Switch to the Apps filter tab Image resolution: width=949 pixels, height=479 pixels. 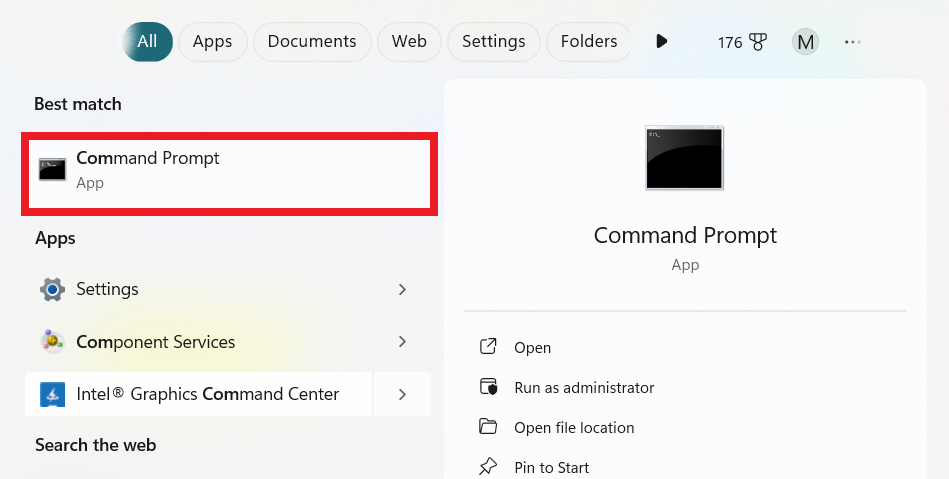(x=212, y=42)
